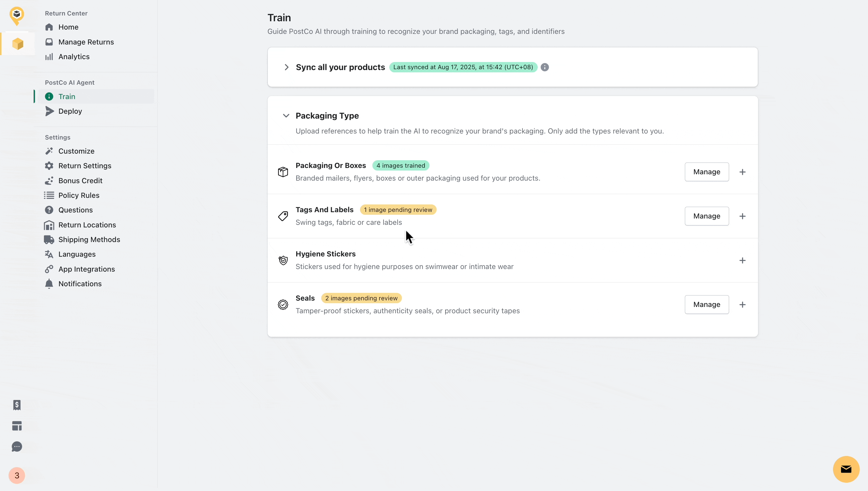
Task: Click the 1 image pending review badge
Action: [x=398, y=210]
